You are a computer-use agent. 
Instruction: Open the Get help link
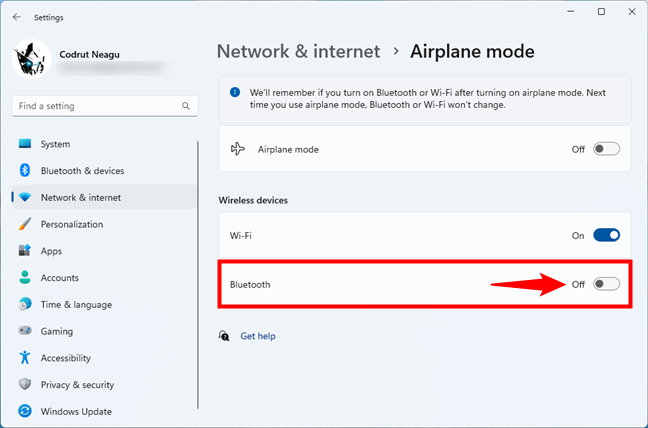point(258,336)
